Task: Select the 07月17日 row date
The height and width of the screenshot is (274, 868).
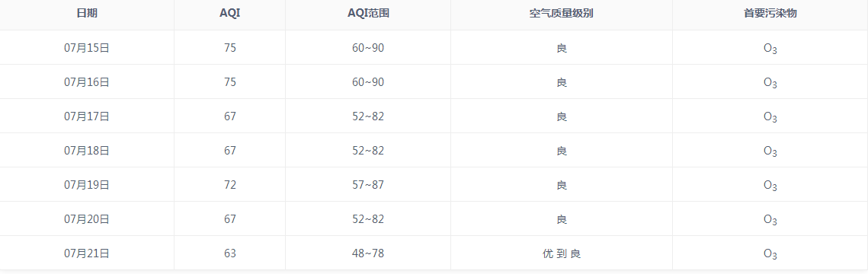Action: tap(87, 116)
